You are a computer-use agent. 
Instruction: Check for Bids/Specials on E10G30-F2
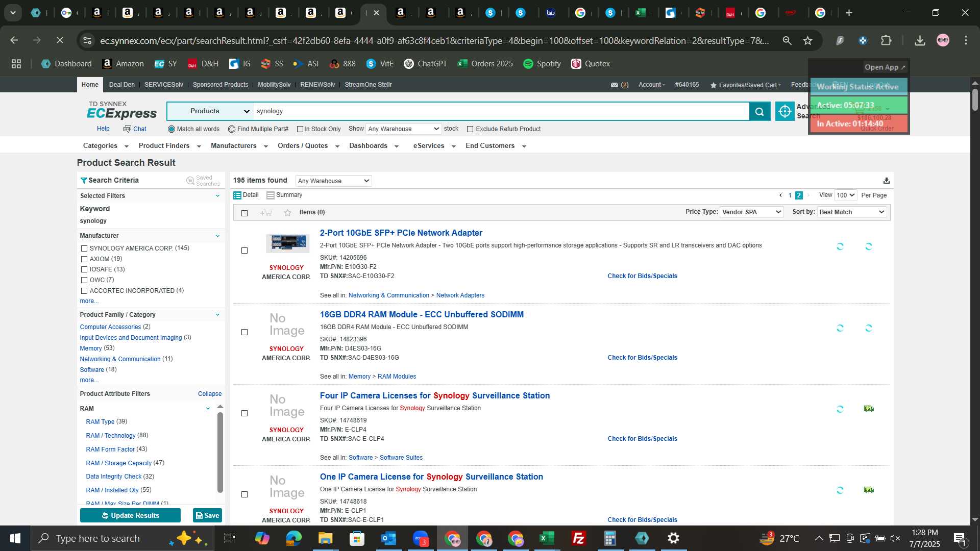tap(642, 276)
